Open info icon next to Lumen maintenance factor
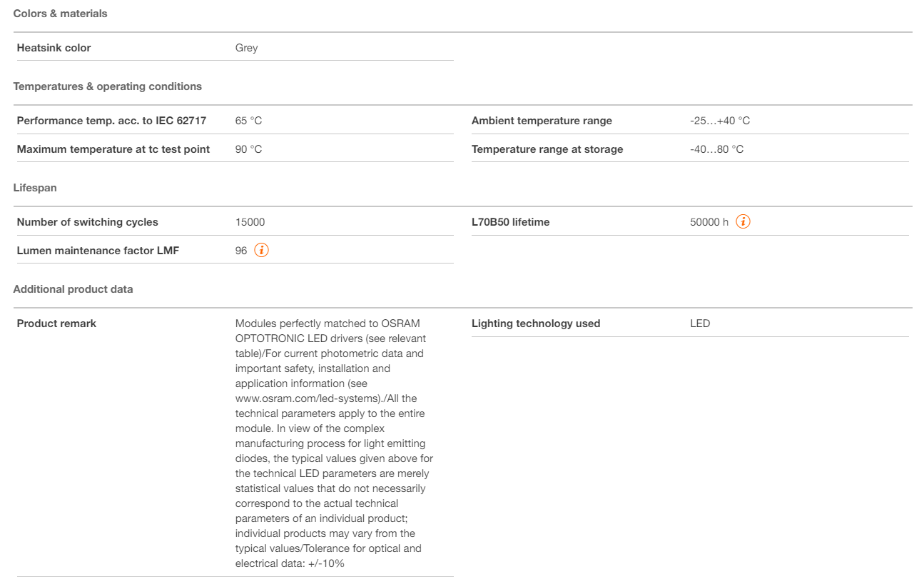 click(262, 250)
